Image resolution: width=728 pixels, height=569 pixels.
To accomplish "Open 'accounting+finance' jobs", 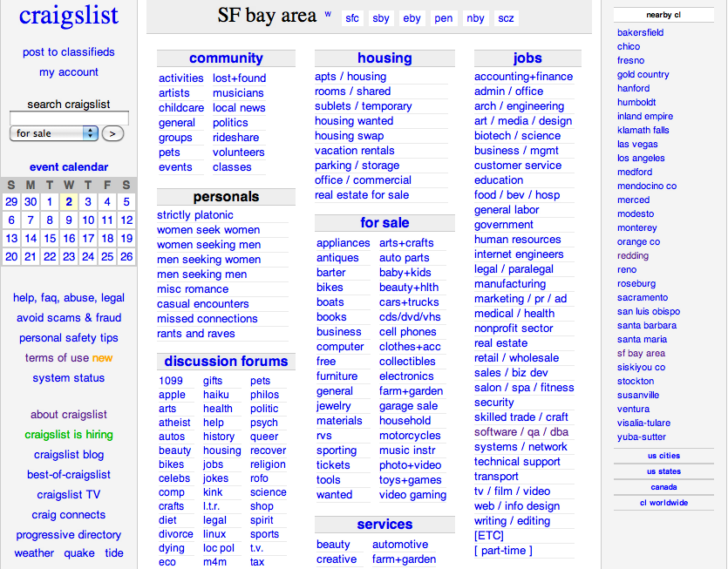I will click(x=523, y=76).
